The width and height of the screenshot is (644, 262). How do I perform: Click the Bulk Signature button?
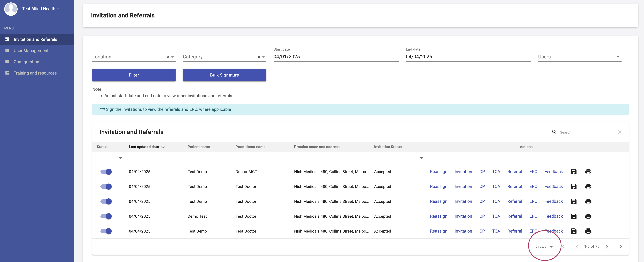224,75
